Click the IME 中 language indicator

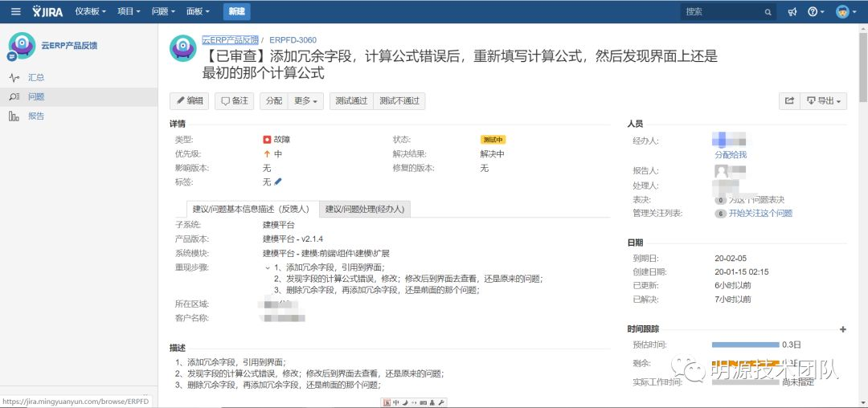(x=395, y=403)
